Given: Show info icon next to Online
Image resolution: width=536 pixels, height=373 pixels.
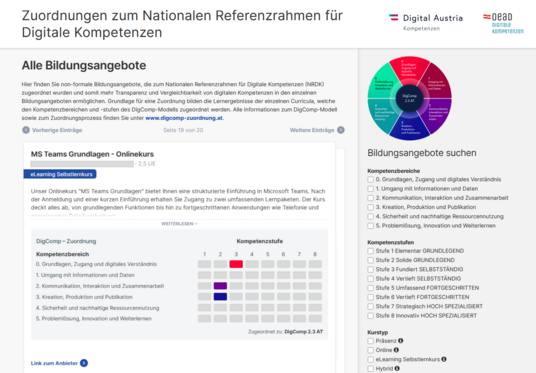Looking at the screenshot, I should [x=396, y=350].
